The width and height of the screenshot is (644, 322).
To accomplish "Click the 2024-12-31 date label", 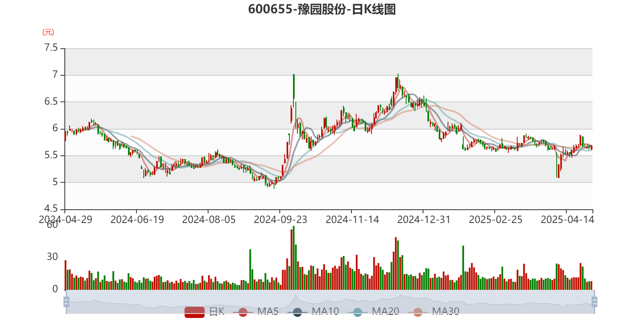I will (x=424, y=220).
